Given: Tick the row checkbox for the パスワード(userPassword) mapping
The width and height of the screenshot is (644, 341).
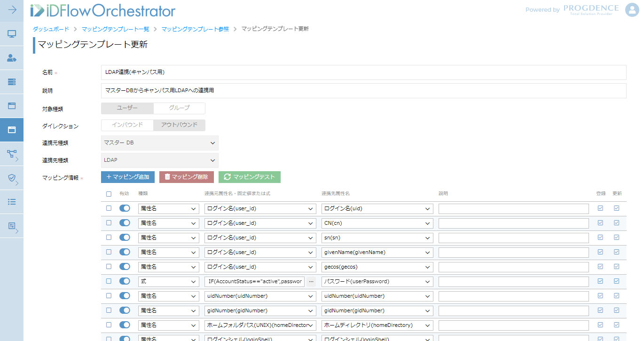Looking at the screenshot, I should [109, 281].
